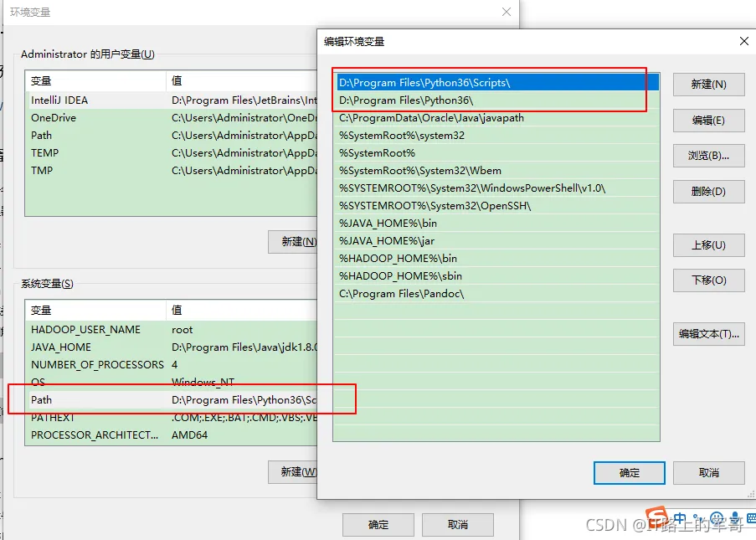756x540 pixels.
Task: Select the plain %SystemRoot% entry
Action: click(x=496, y=153)
